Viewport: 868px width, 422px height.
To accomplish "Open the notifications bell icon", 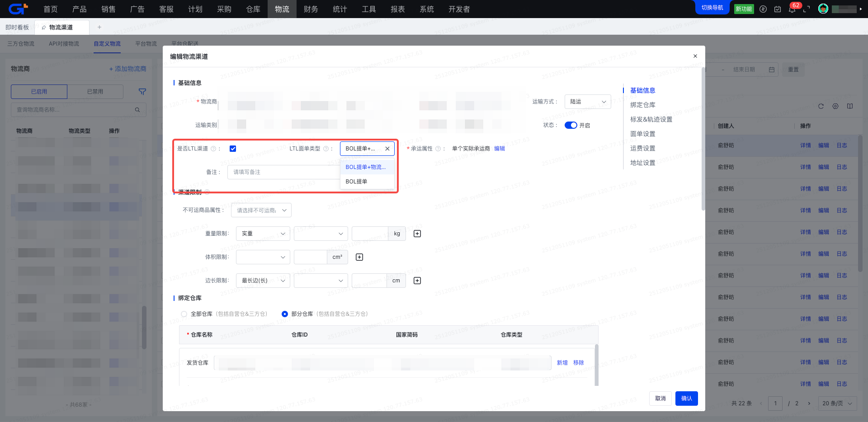I will pyautogui.click(x=792, y=9).
